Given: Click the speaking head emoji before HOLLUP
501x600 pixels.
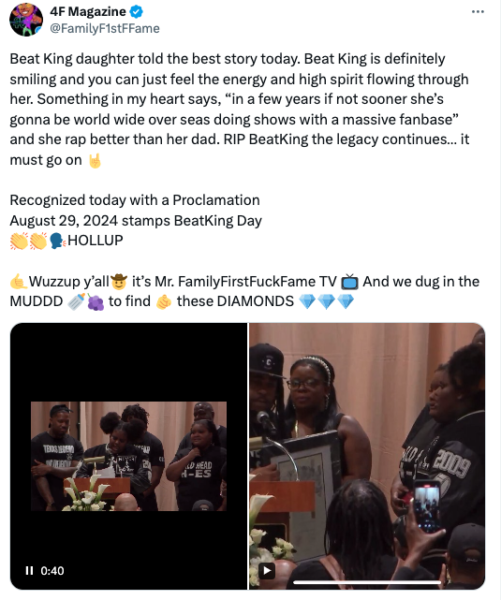Looking at the screenshot, I should click(57, 241).
